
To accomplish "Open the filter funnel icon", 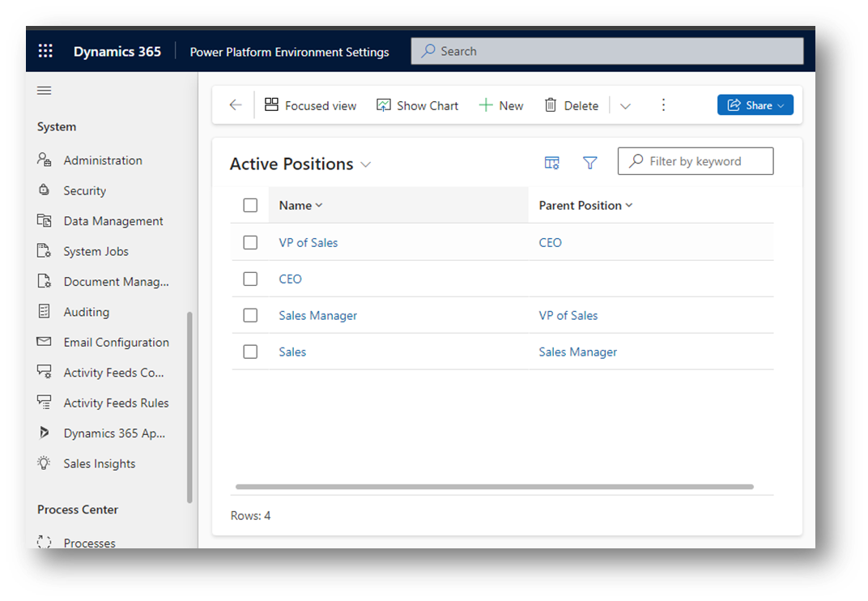I will [x=590, y=163].
